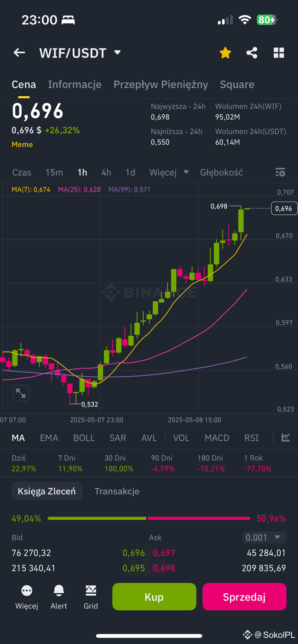Toggle the MA indicator

coord(18,438)
